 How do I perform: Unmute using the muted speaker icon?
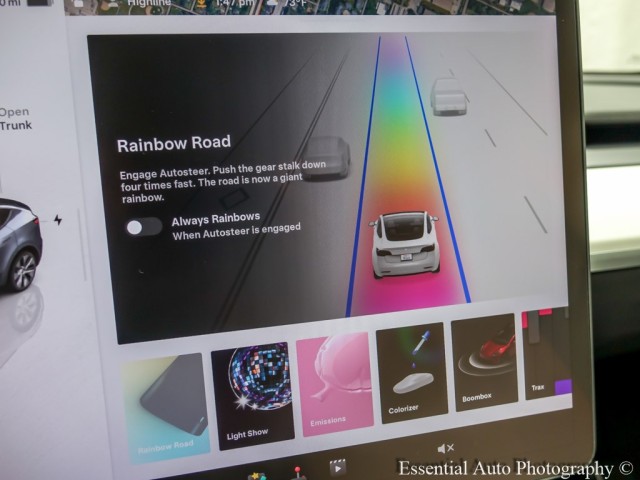tap(446, 449)
